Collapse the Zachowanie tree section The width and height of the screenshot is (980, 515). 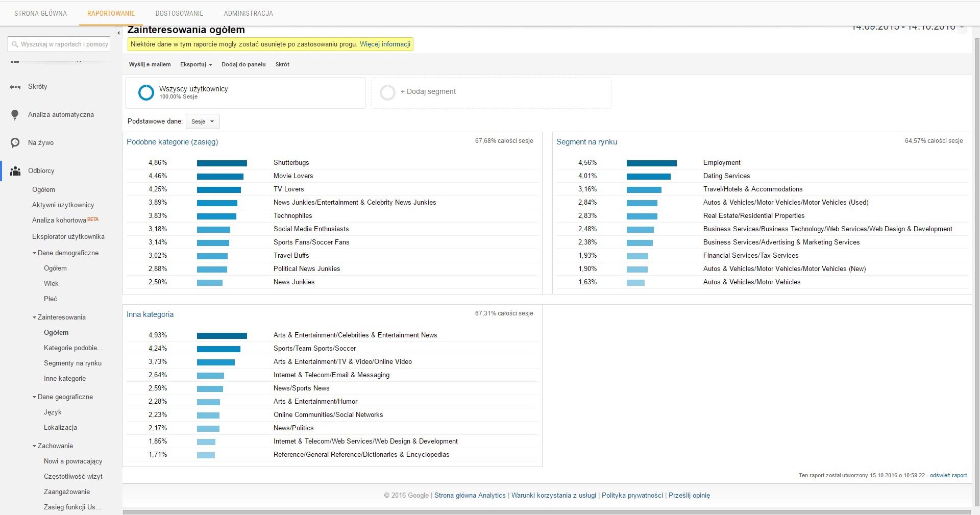pyautogui.click(x=34, y=446)
